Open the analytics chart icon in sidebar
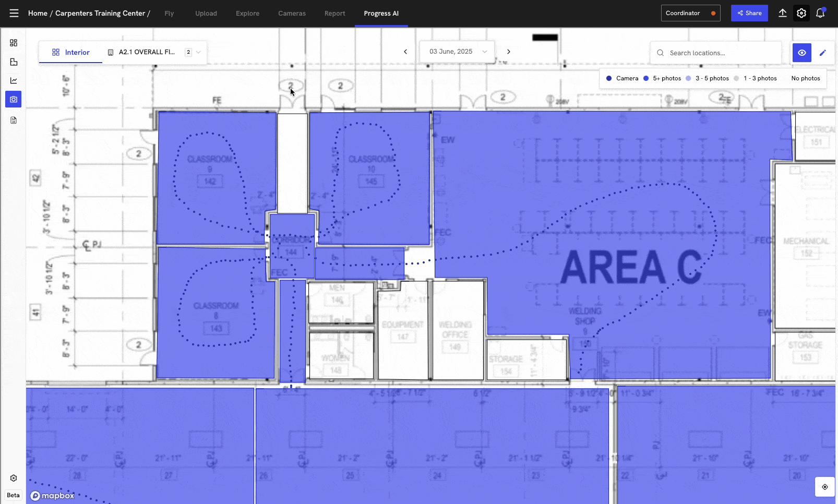Viewport: 838px width, 504px height. pos(14,80)
